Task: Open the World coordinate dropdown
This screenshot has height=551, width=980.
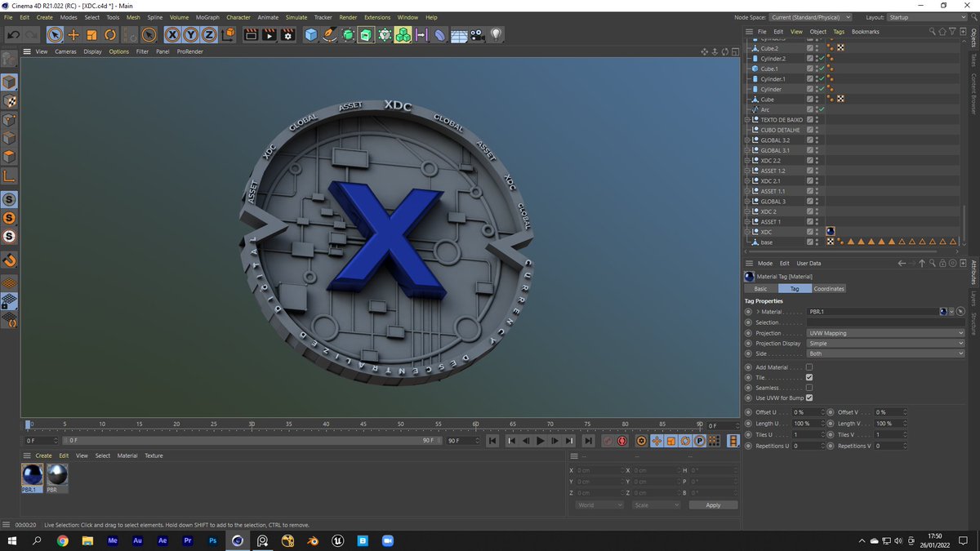Action: (x=599, y=505)
